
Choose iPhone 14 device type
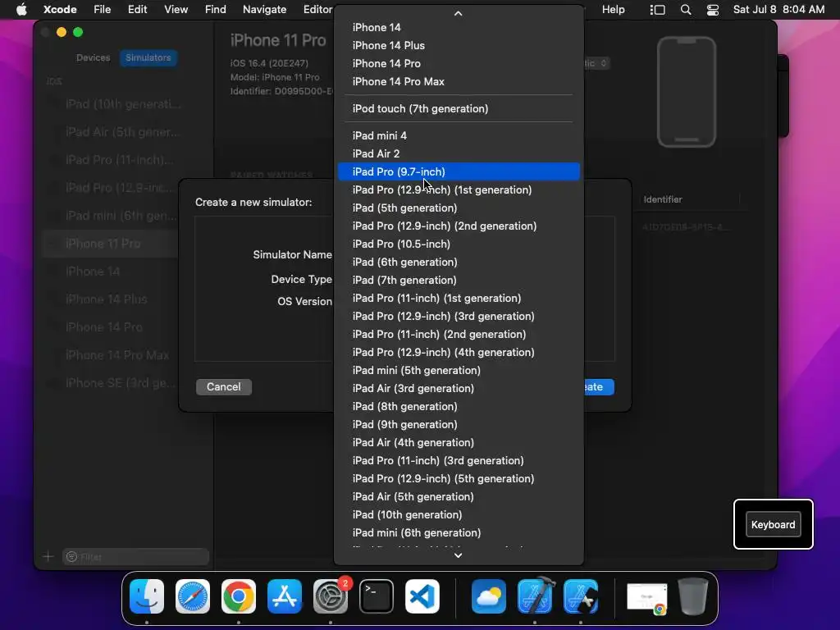(459, 27)
